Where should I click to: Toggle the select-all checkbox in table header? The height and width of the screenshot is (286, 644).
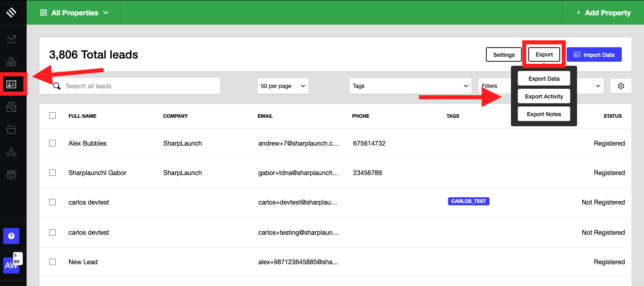(52, 115)
